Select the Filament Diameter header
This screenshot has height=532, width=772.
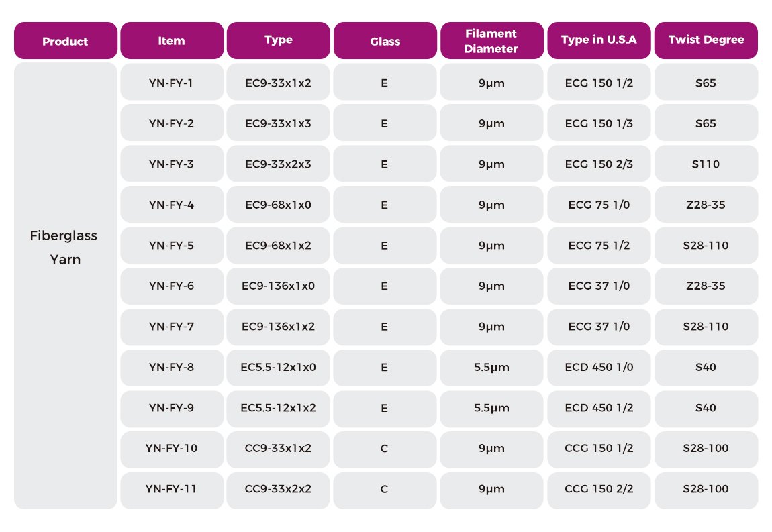[491, 41]
